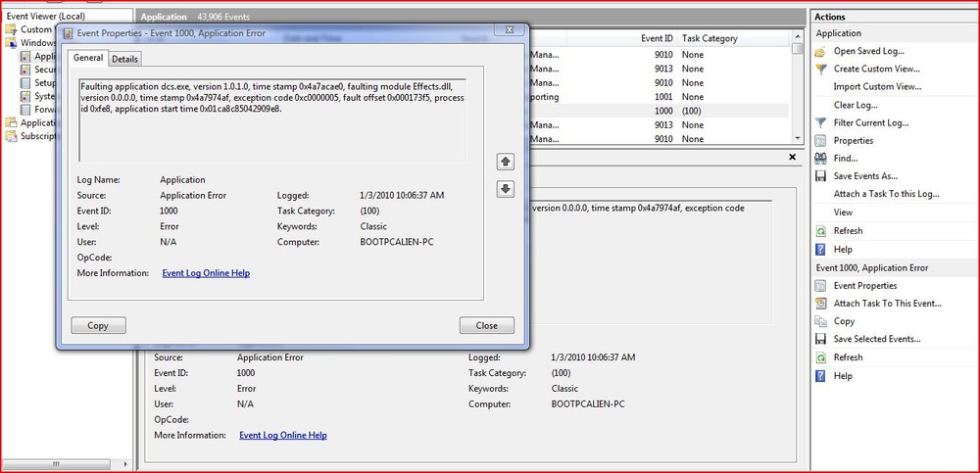Click scroll down arrow of event list
This screenshot has height=473, width=980.
coord(797,138)
